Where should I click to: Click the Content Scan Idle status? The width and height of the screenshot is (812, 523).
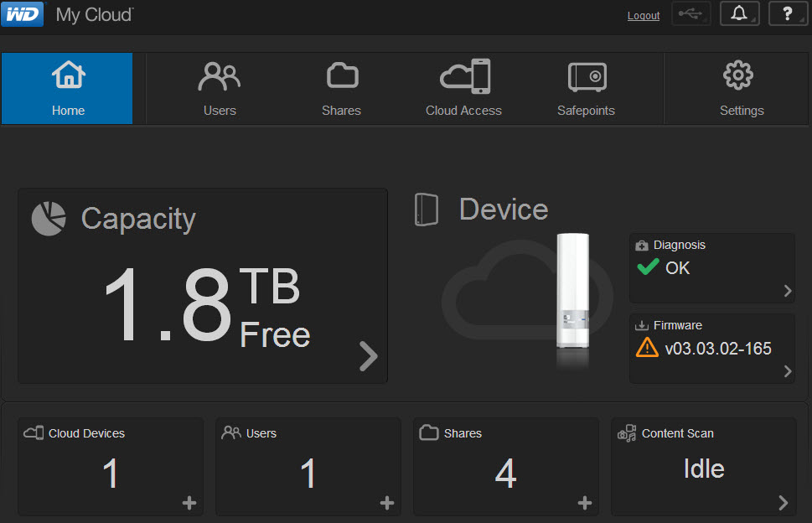pyautogui.click(x=704, y=469)
